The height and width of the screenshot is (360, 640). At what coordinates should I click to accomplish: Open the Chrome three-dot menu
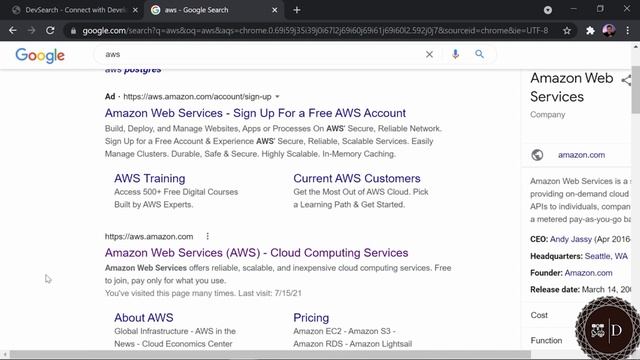pos(628,31)
